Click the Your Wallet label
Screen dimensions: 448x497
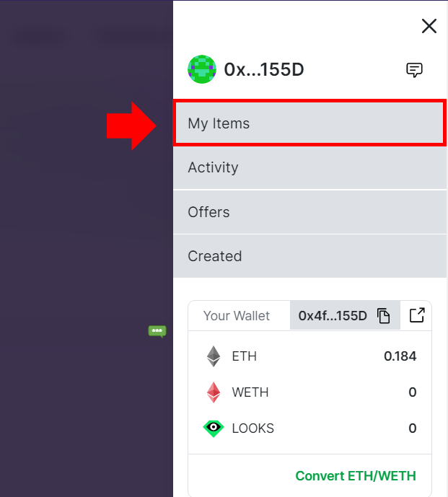(x=237, y=316)
